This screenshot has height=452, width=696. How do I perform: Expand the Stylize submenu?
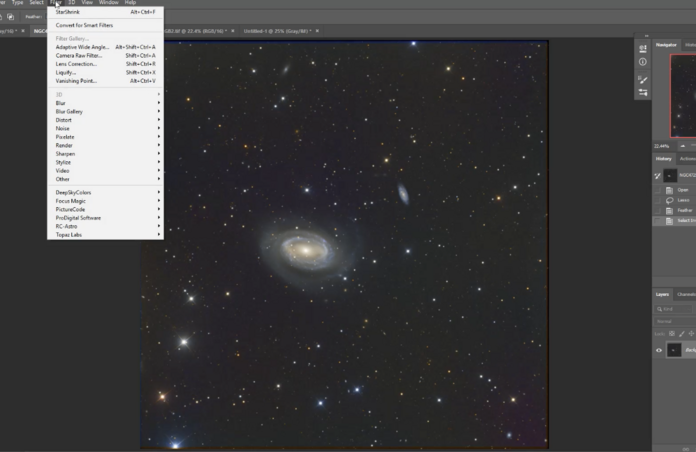click(106, 162)
